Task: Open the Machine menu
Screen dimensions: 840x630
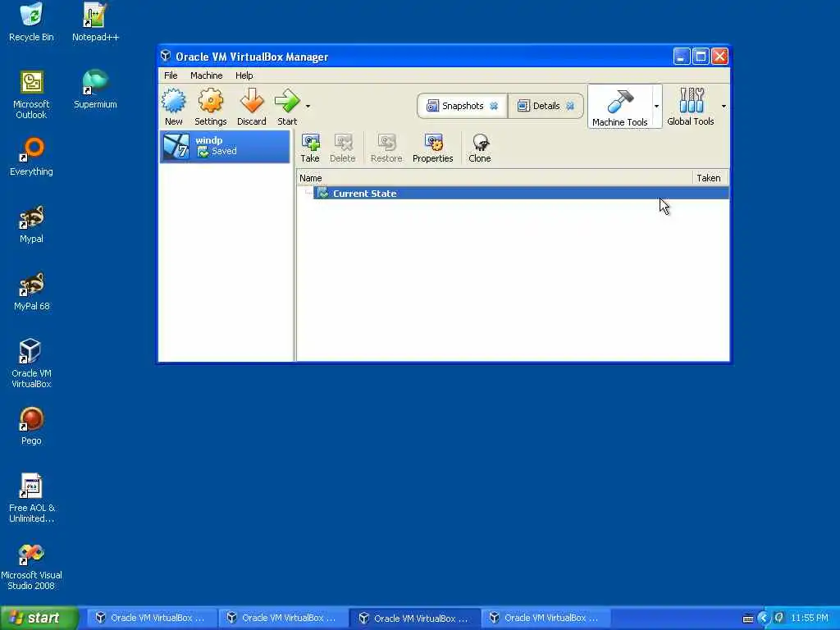Action: [x=206, y=75]
